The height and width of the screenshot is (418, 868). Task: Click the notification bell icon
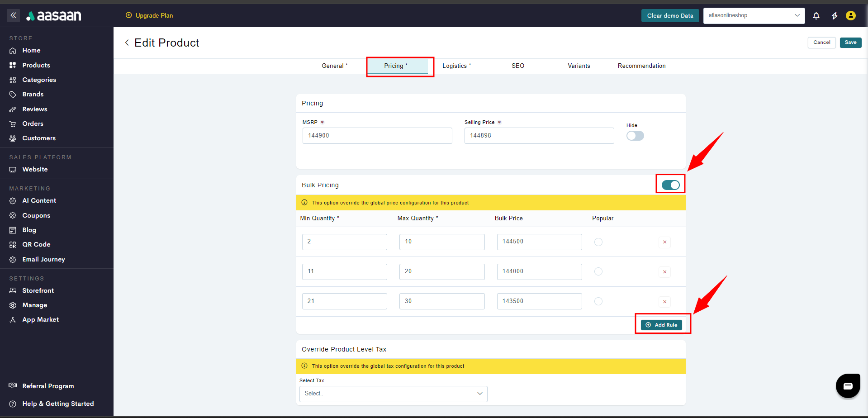[816, 16]
